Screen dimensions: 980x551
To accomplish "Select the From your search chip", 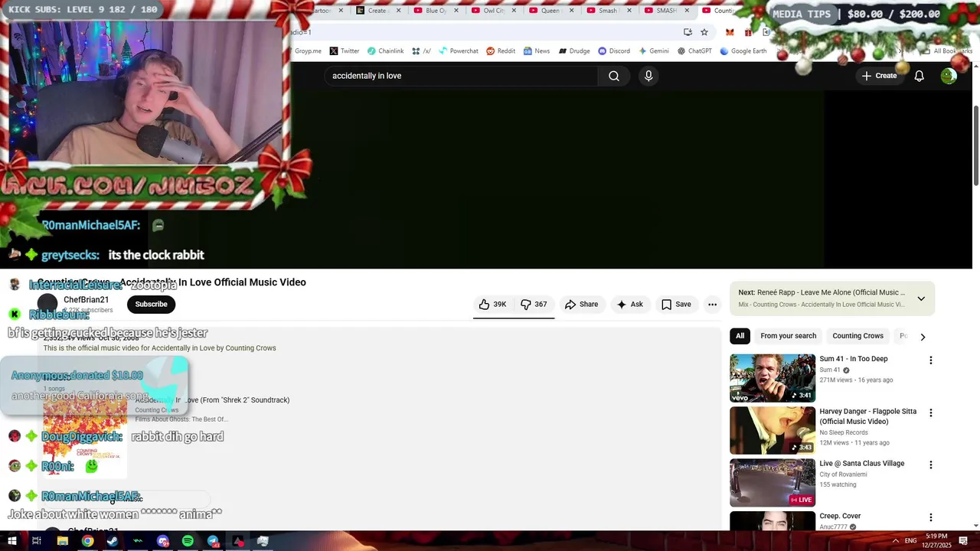I will click(788, 336).
